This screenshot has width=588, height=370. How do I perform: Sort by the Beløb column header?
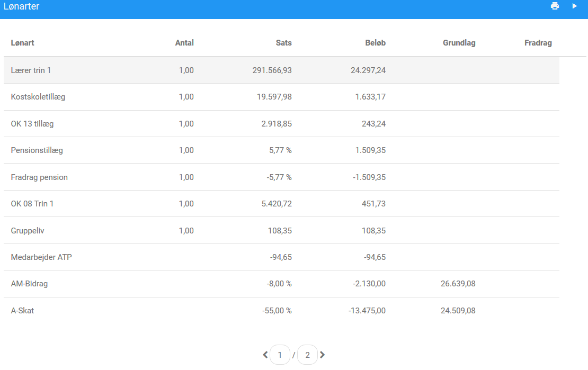(376, 43)
